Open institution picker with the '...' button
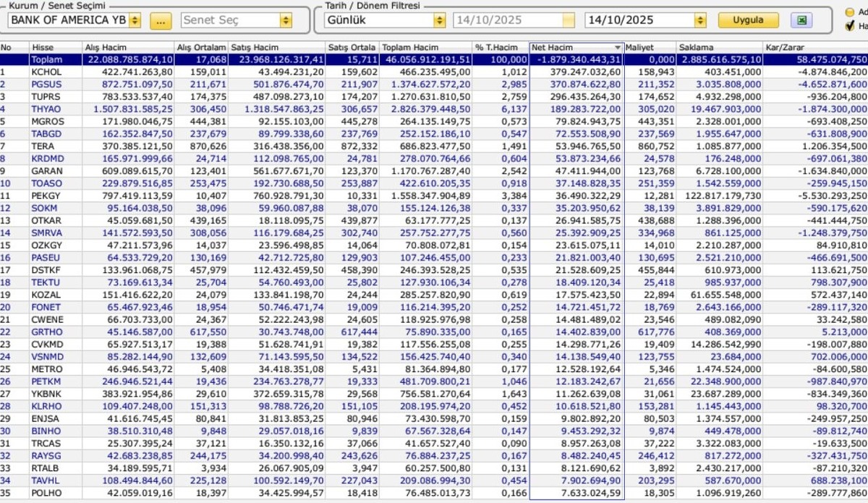This screenshot has width=868, height=503. [161, 21]
